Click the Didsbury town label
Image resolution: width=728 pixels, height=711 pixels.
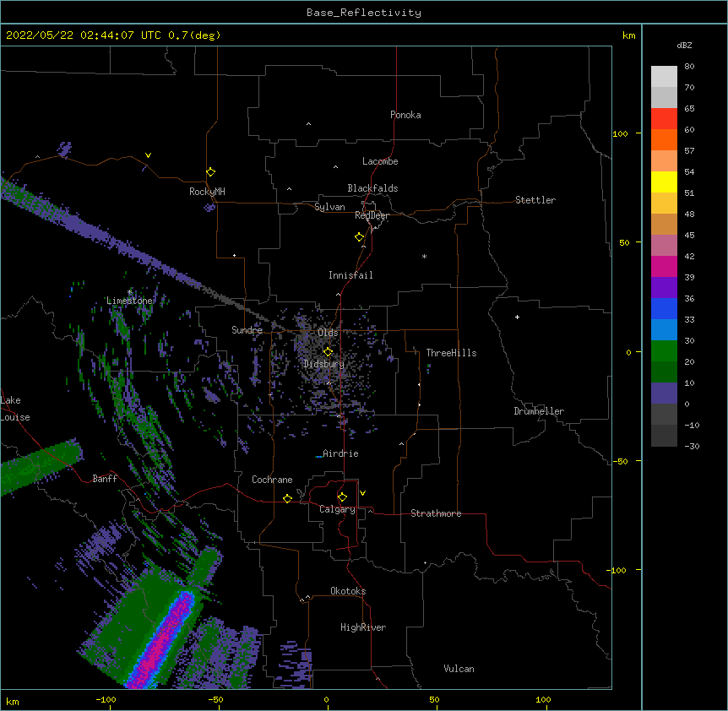point(323,364)
